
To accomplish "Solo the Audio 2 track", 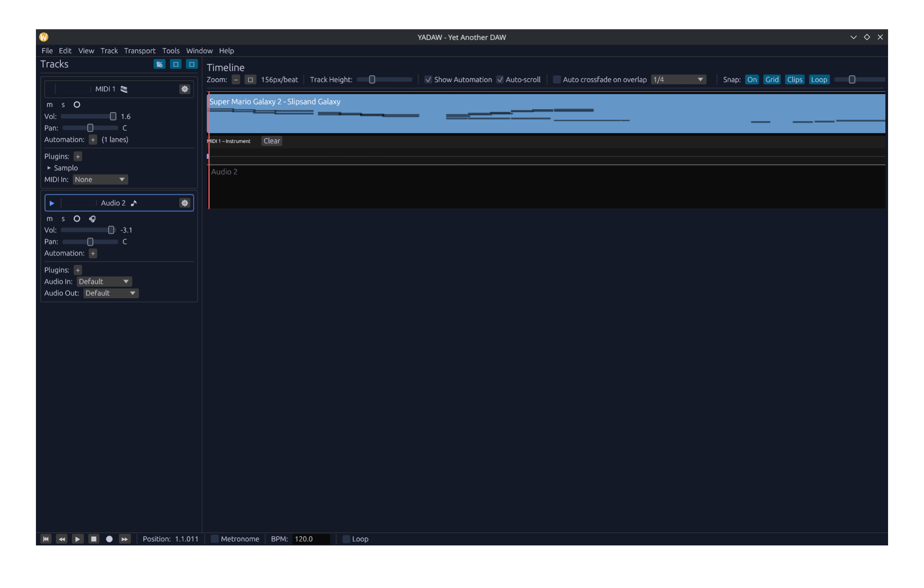I will pos(63,219).
